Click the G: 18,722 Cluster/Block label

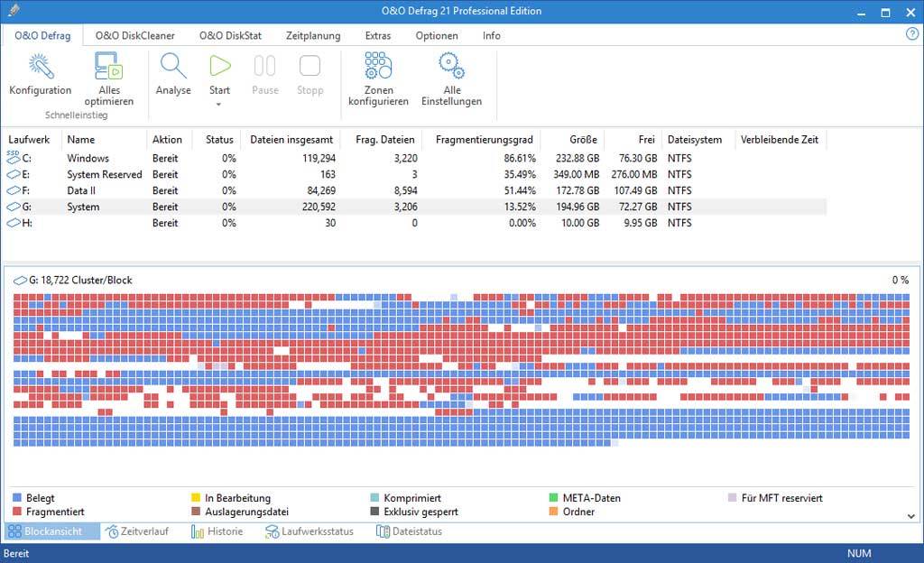(80, 281)
